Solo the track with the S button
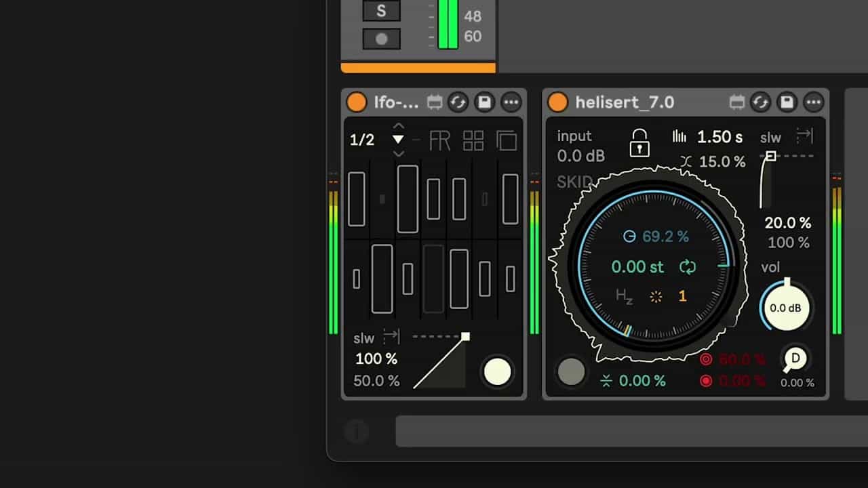This screenshot has height=488, width=868. click(381, 10)
